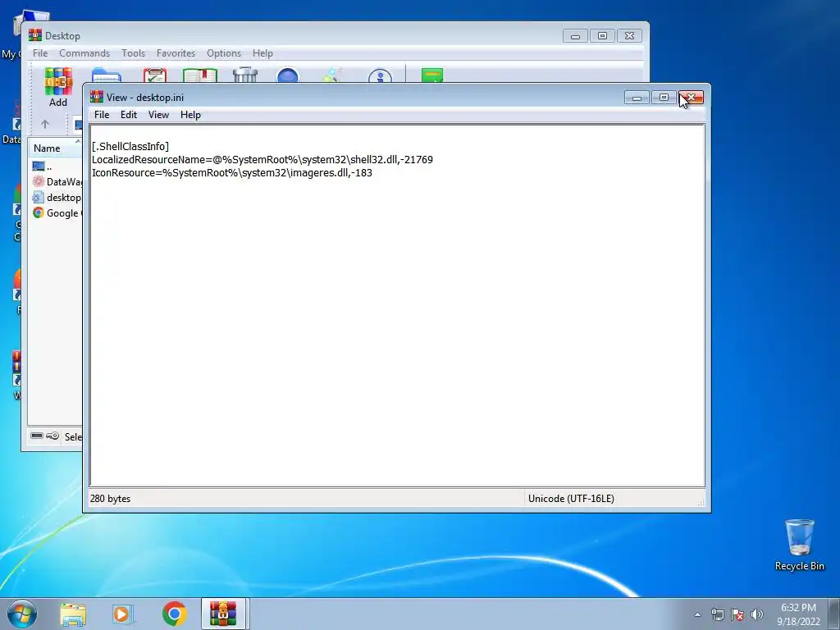The width and height of the screenshot is (840, 630).
Task: Close the desktop.ini viewer window
Action: point(691,98)
